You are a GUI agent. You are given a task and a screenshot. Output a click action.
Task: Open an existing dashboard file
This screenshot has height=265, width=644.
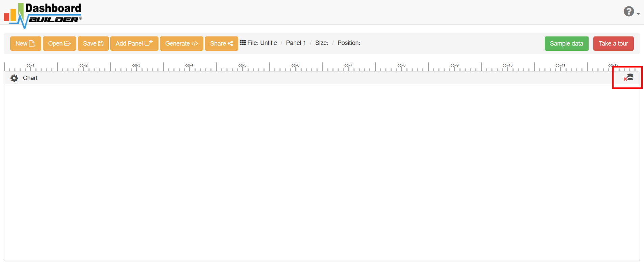(x=59, y=44)
